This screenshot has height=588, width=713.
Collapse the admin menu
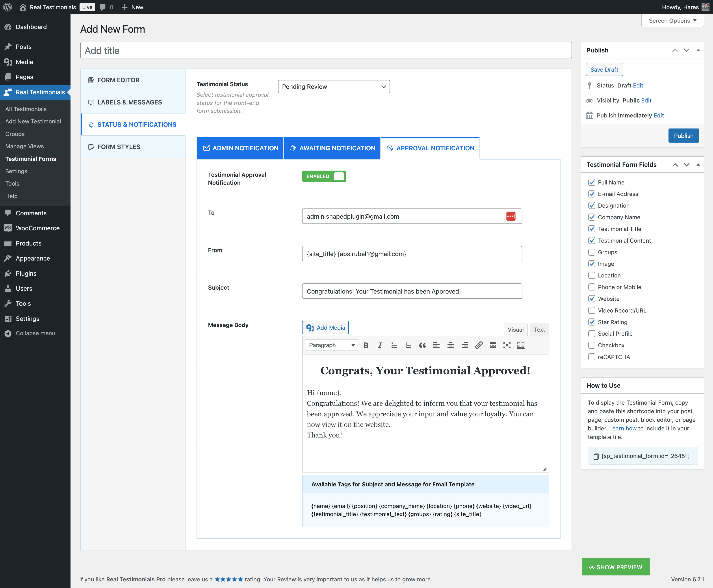[x=35, y=333]
